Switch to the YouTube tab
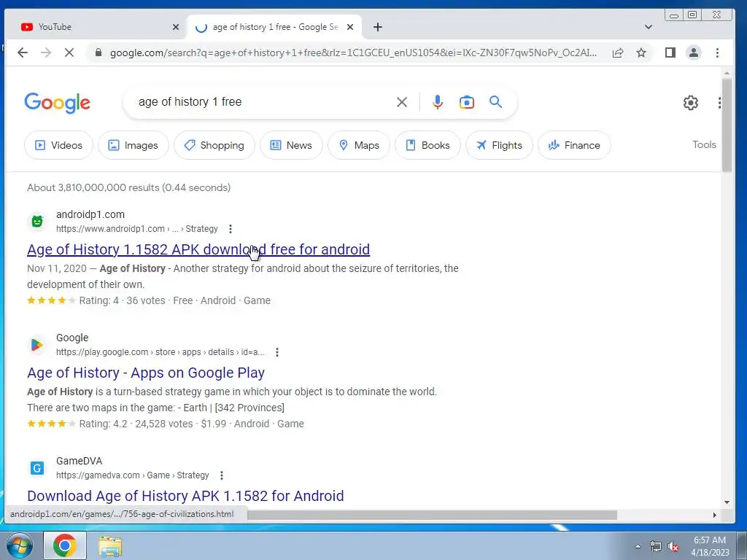This screenshot has width=747, height=560. 96,27
